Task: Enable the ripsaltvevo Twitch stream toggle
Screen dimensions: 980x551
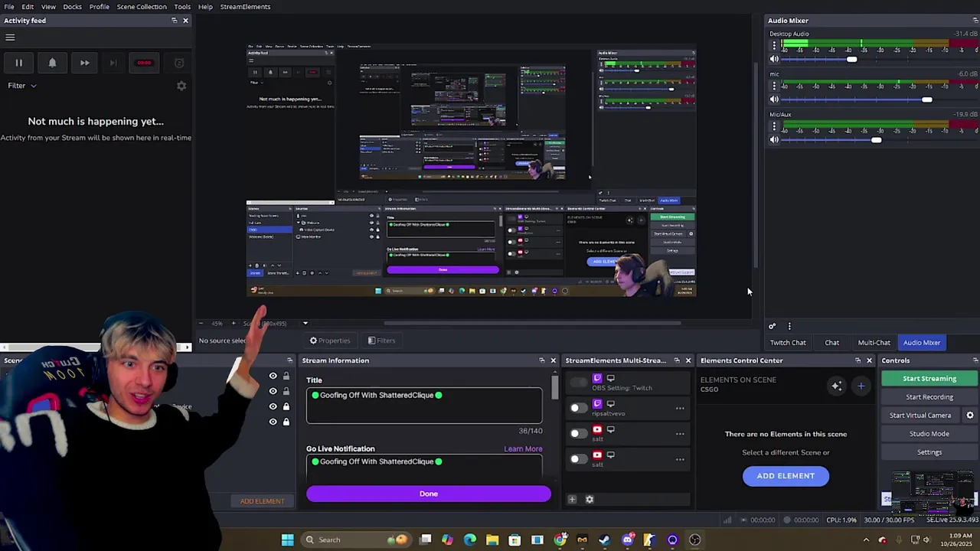Action: point(578,408)
